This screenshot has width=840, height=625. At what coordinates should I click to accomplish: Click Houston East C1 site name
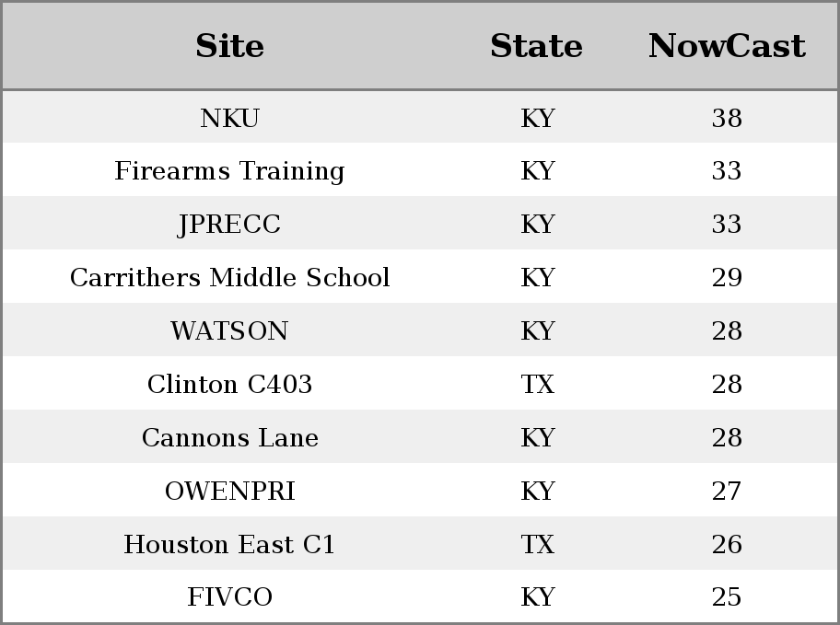tap(229, 545)
